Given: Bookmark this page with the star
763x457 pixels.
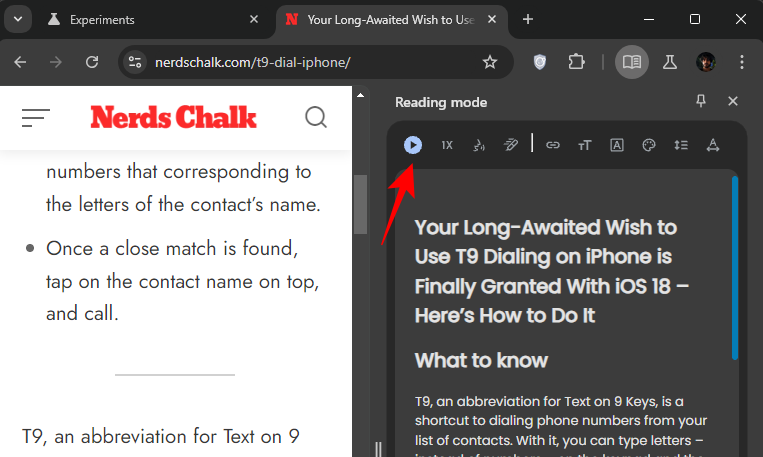Looking at the screenshot, I should pos(490,62).
